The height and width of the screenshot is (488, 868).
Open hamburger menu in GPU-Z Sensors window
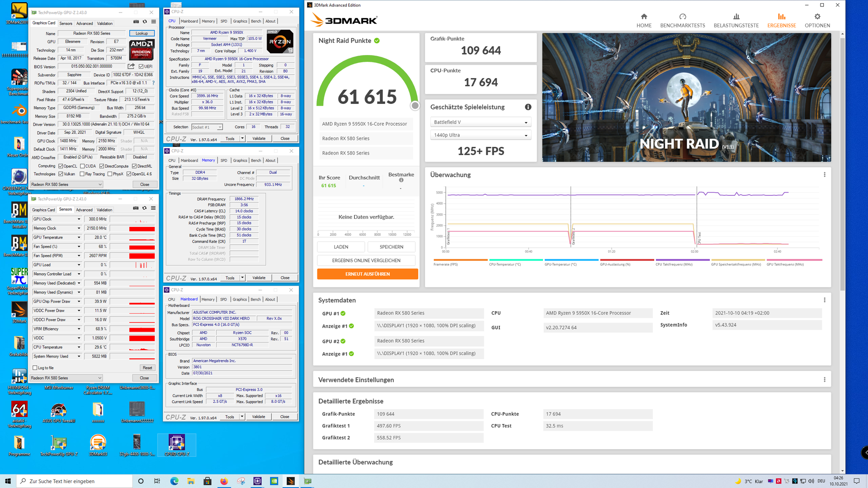point(153,208)
